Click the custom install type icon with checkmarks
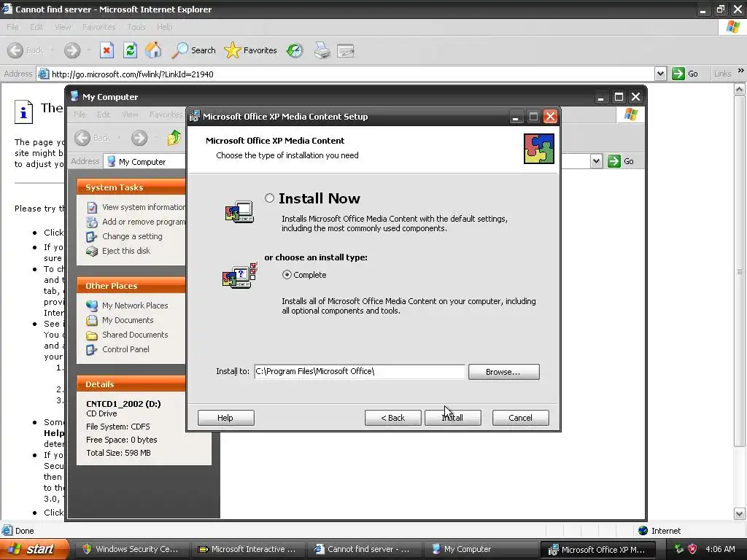Screen dimensions: 747x560 (x=240, y=276)
